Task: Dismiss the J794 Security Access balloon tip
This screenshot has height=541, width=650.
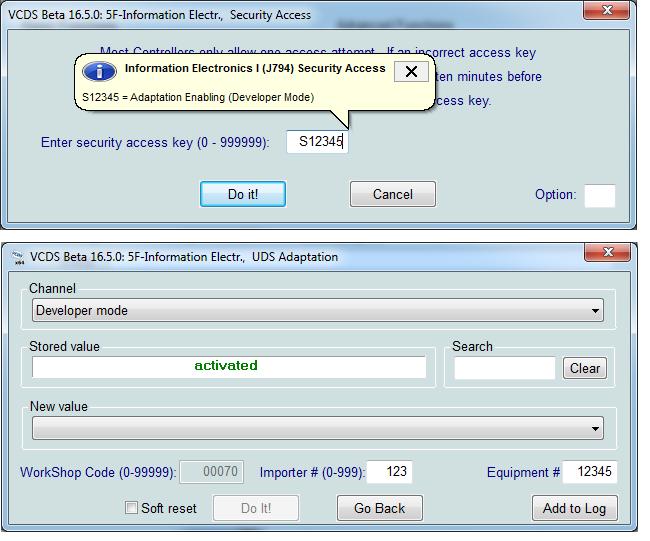Action: [411, 72]
